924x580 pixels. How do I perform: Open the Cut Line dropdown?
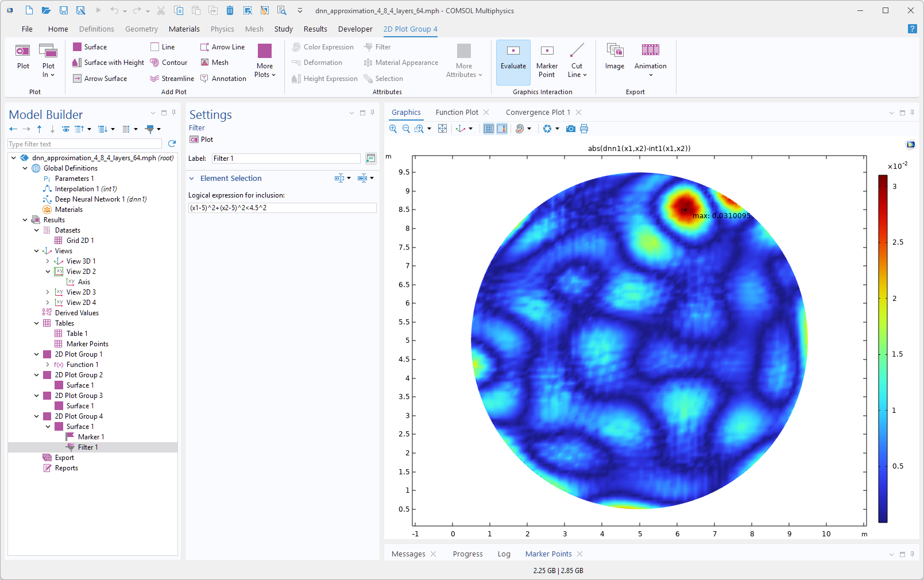[x=577, y=70]
